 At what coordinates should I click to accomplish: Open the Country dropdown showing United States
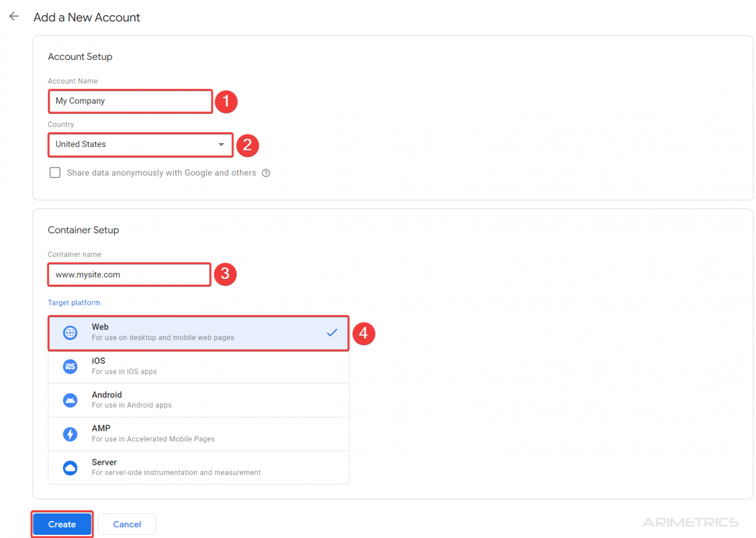pos(132,144)
